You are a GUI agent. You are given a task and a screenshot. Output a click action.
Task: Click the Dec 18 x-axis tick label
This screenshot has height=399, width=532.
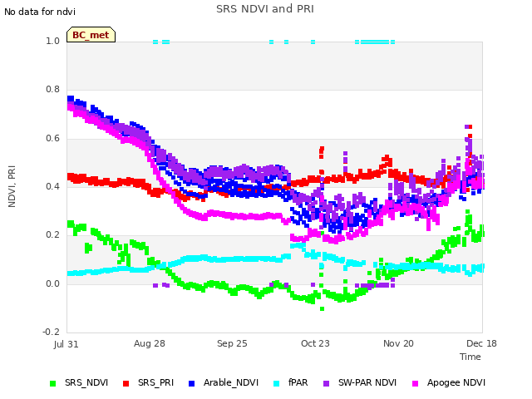481,343
